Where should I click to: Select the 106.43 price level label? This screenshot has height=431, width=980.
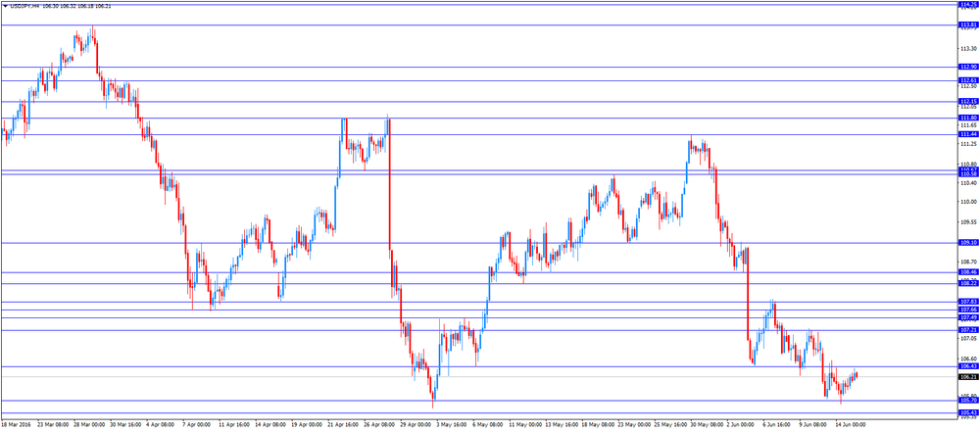point(968,366)
